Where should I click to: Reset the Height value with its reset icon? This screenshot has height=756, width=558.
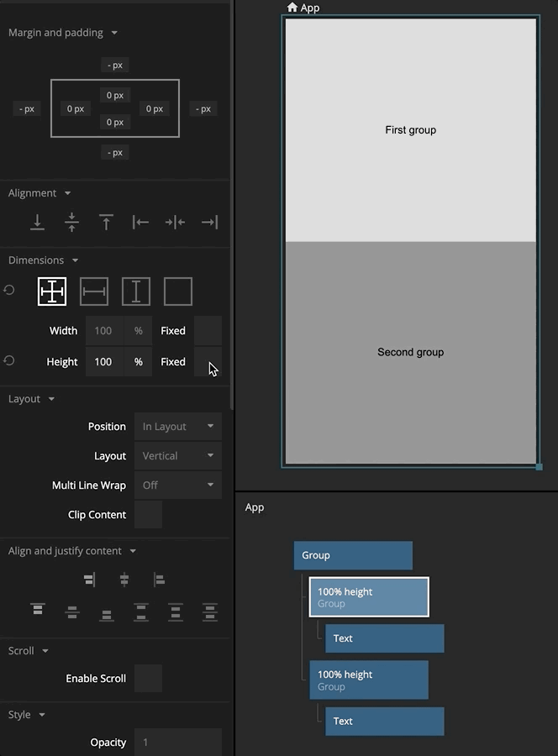(9, 360)
